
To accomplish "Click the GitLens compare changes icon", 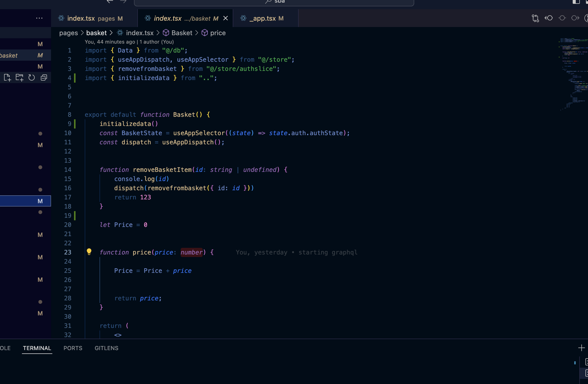I will pos(535,18).
